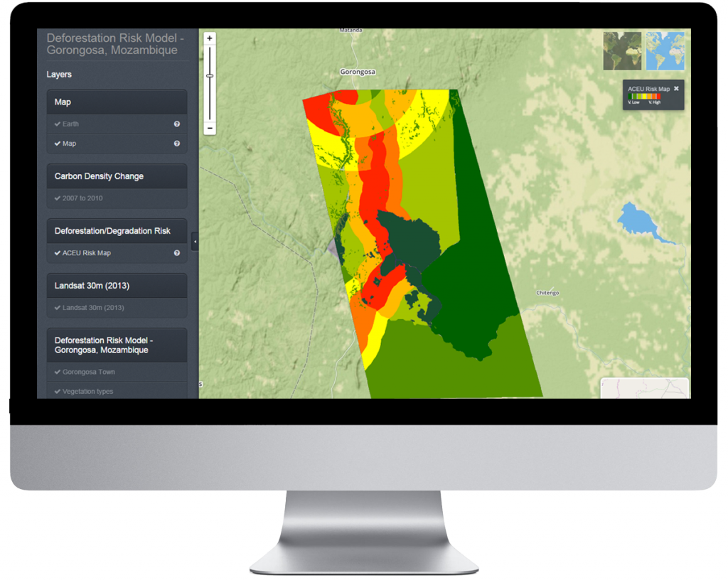Open help icon for ACEU Risk Map
This screenshot has height=580, width=728.
[x=177, y=253]
